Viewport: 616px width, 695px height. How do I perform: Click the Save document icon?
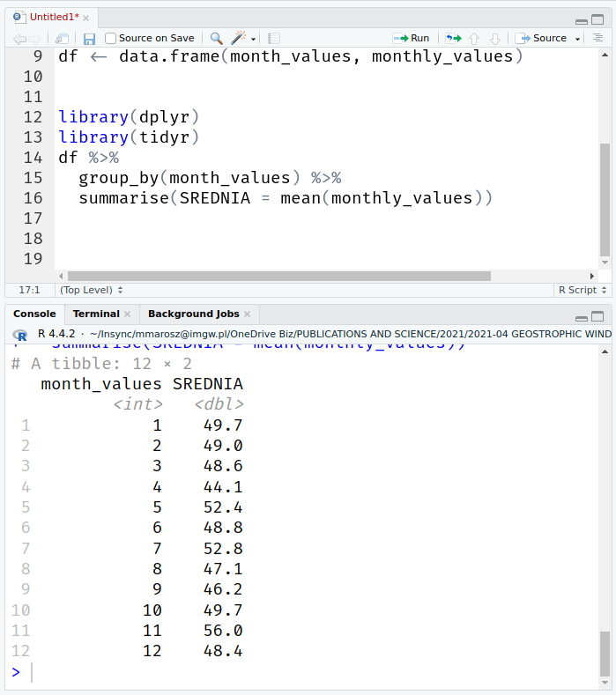pyautogui.click(x=89, y=39)
